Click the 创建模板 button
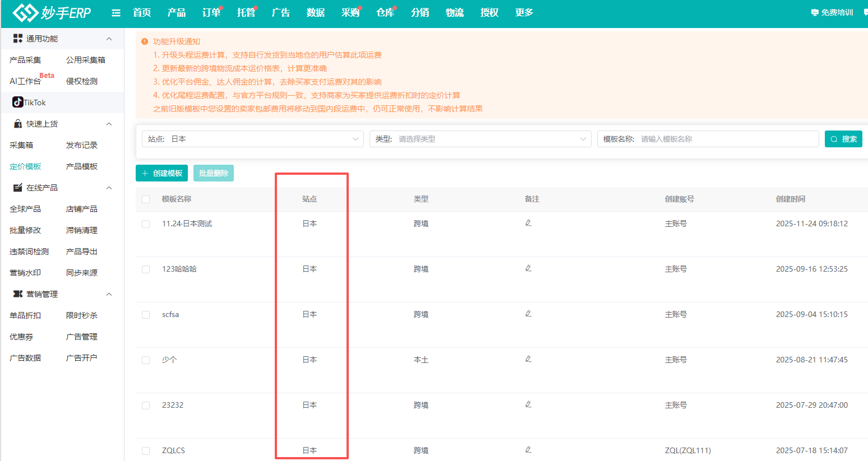The image size is (868, 461). point(161,173)
